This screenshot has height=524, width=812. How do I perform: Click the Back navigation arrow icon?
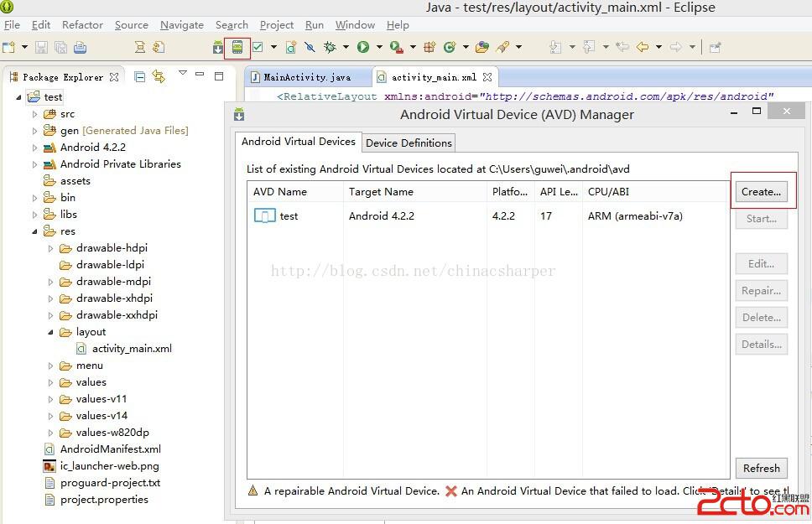643,47
